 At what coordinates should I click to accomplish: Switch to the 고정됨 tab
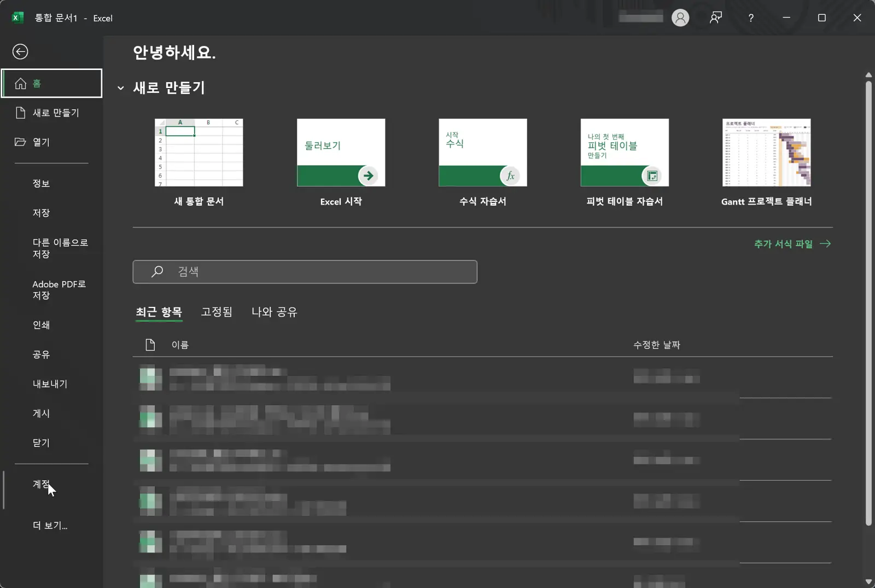click(x=217, y=312)
